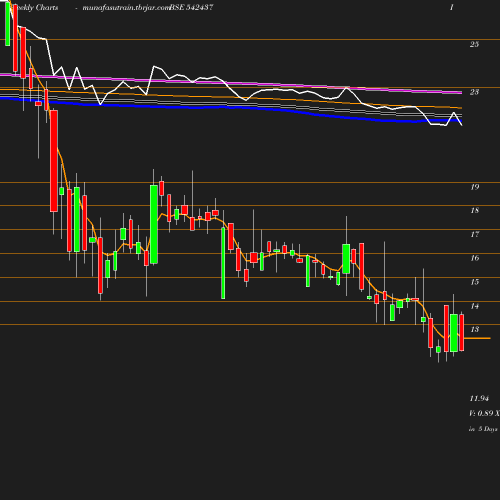
Task: Click the last price value 11.94
Action: pos(479,398)
